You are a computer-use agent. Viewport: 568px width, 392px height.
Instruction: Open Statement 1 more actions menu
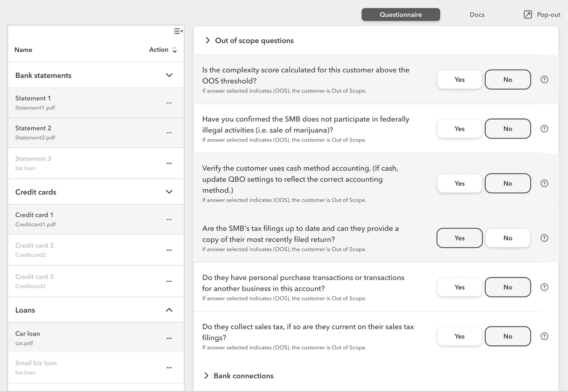(x=169, y=103)
